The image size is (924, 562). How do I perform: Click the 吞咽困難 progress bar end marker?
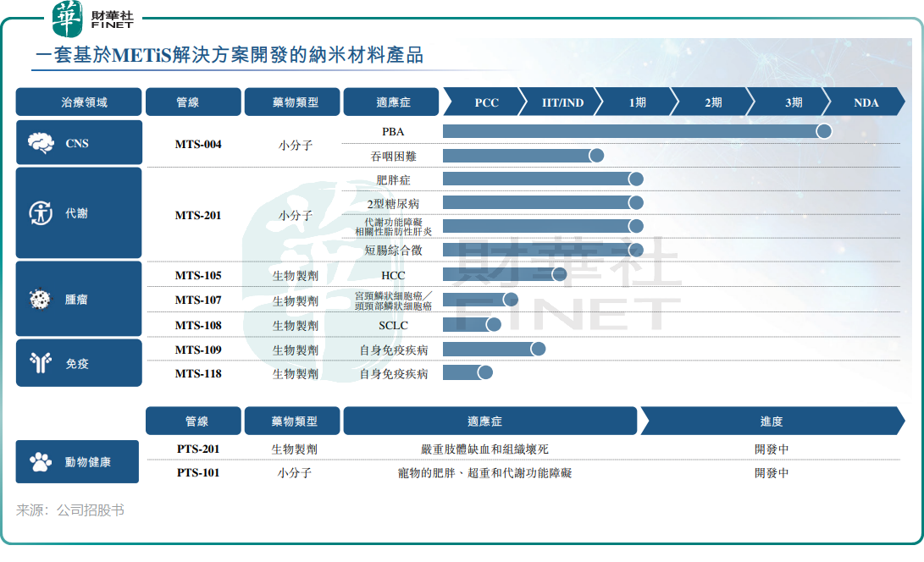pyautogui.click(x=596, y=155)
